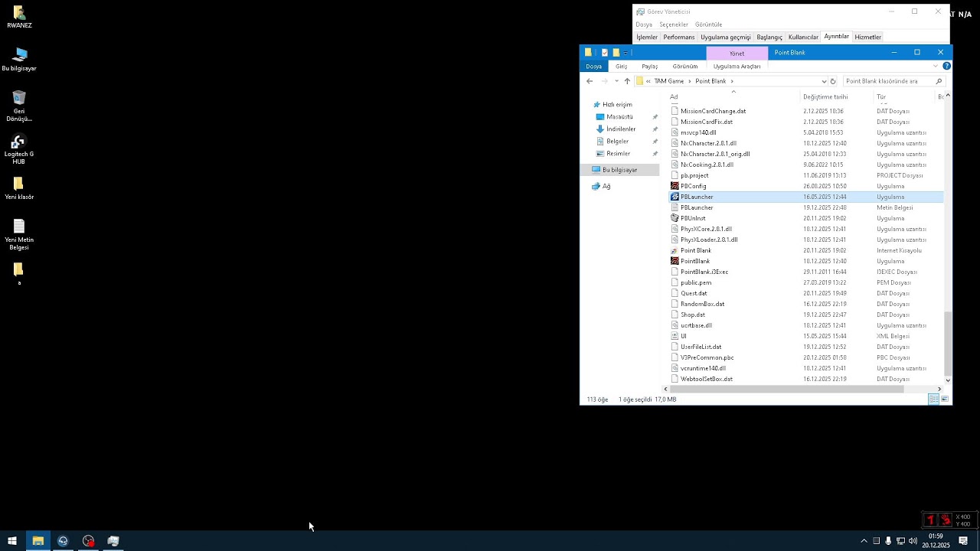Screen dimensions: 980x551
Task: Click the volume icon in system tray
Action: 913,541
